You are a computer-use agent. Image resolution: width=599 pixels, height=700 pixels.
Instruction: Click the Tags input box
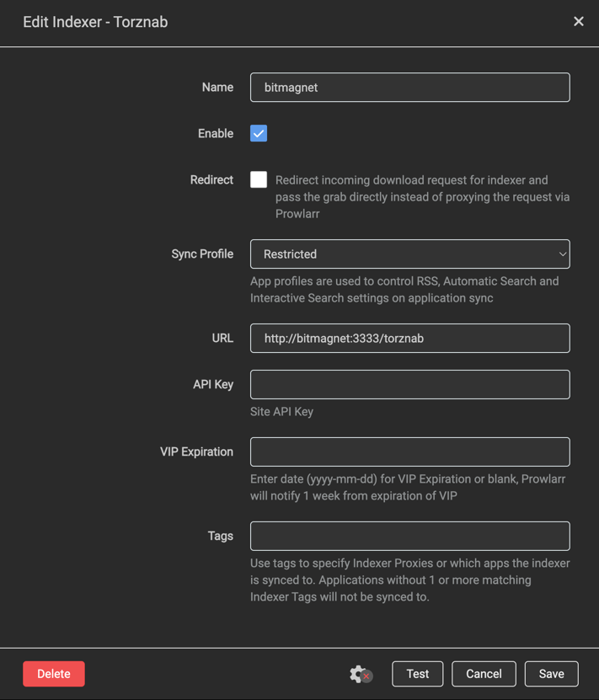[409, 537]
